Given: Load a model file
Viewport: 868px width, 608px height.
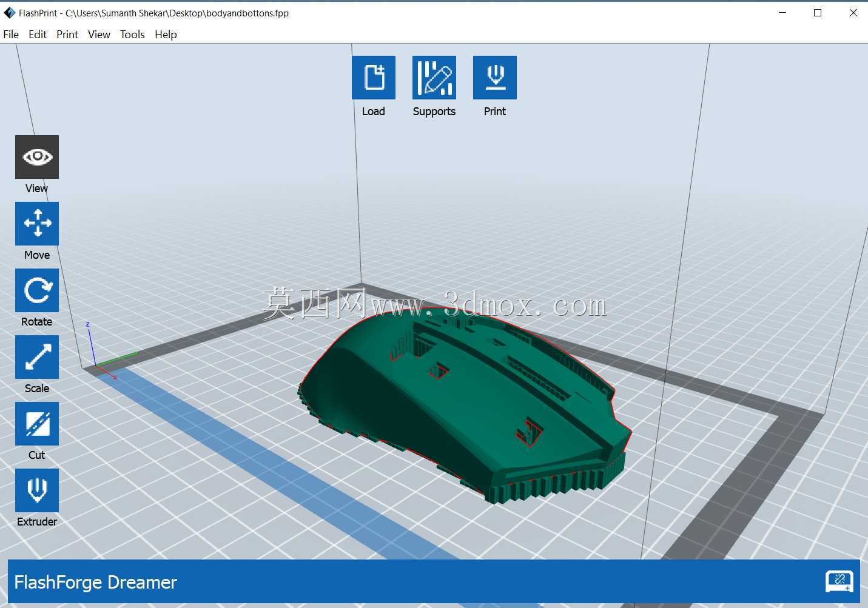Looking at the screenshot, I should [x=374, y=78].
